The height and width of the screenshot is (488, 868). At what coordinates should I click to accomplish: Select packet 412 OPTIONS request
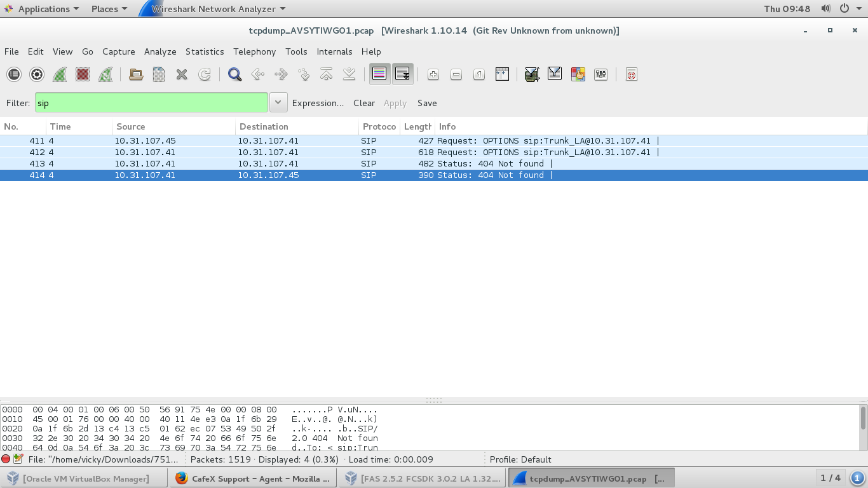click(x=434, y=152)
